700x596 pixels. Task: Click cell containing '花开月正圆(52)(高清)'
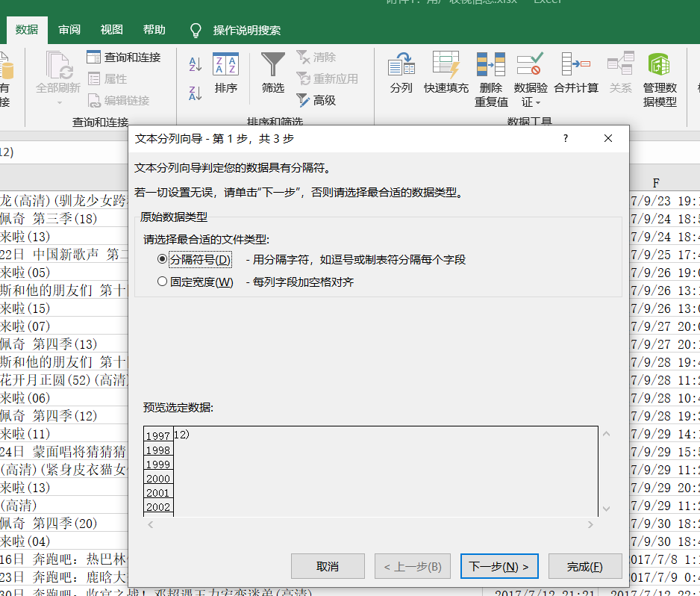click(64, 379)
